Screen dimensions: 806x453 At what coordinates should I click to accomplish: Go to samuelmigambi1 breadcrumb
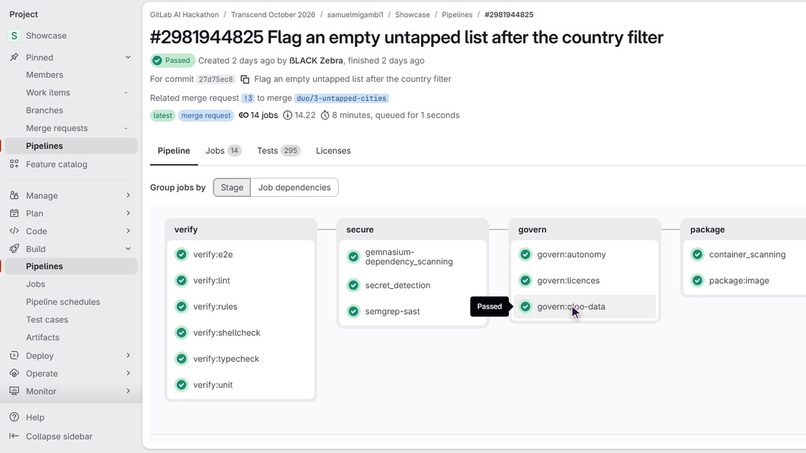(x=355, y=14)
